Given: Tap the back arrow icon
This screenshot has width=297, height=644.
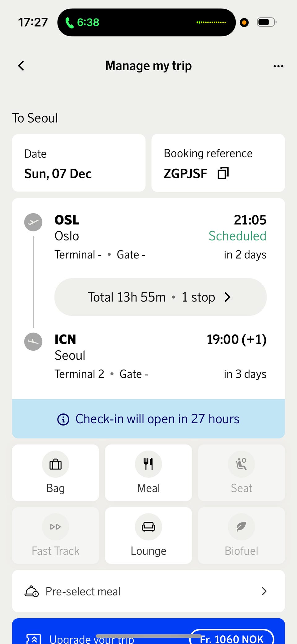Looking at the screenshot, I should click(21, 66).
